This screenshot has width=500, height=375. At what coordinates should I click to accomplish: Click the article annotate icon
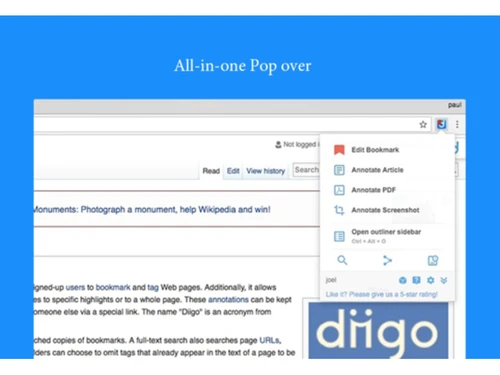[x=339, y=170]
